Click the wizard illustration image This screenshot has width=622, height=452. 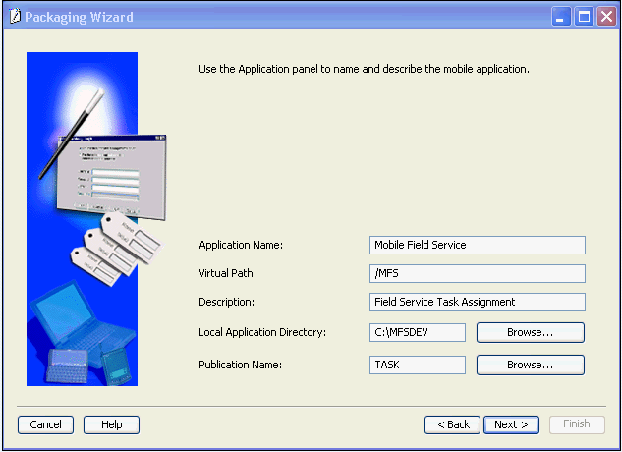(x=96, y=219)
